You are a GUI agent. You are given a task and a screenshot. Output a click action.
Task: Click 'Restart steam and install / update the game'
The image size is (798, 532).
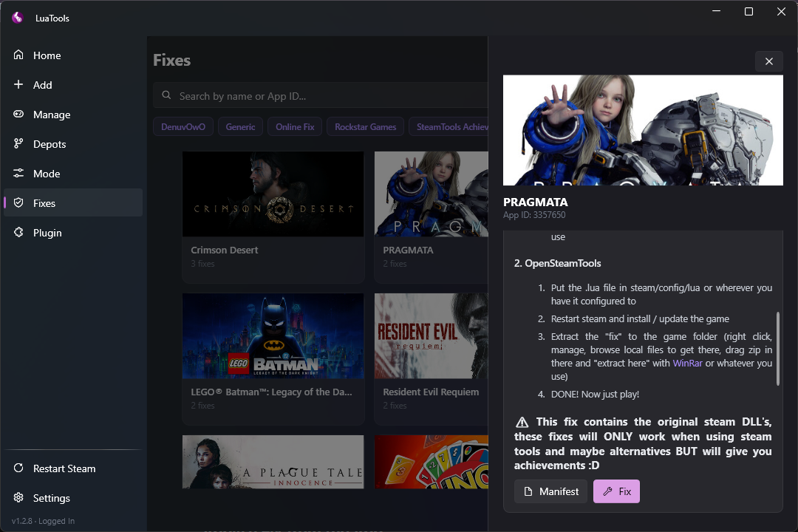click(640, 318)
